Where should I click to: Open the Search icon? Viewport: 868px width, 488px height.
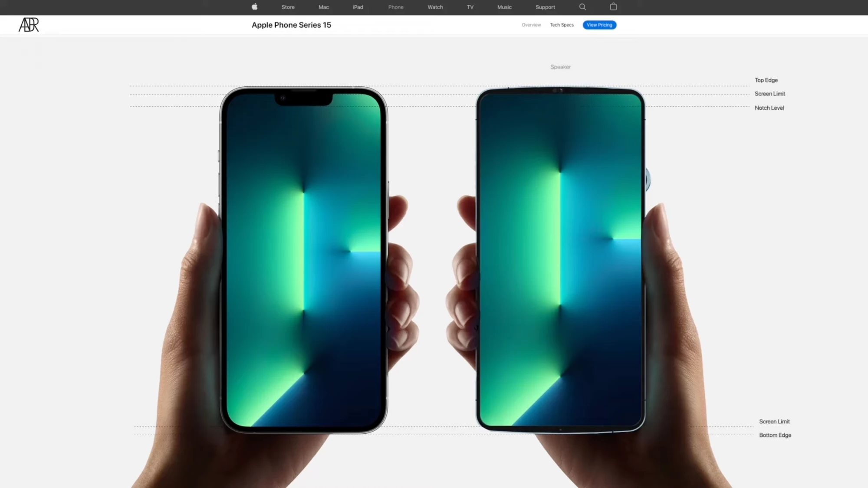(x=582, y=7)
